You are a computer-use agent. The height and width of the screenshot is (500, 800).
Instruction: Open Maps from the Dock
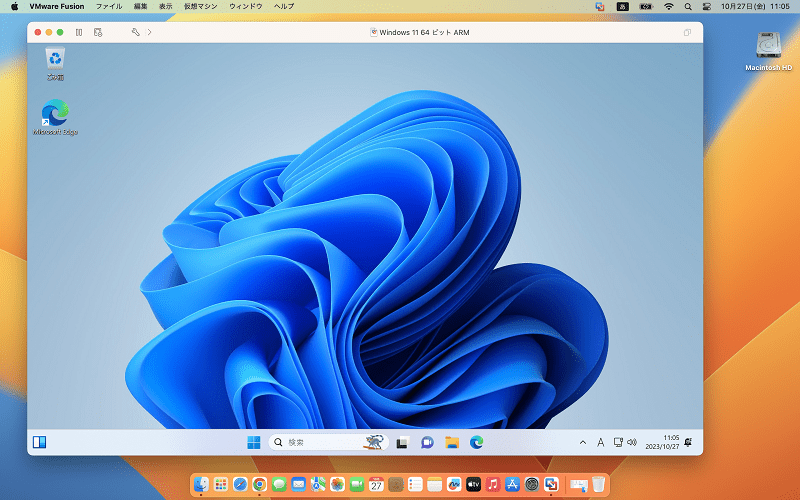[x=318, y=484]
